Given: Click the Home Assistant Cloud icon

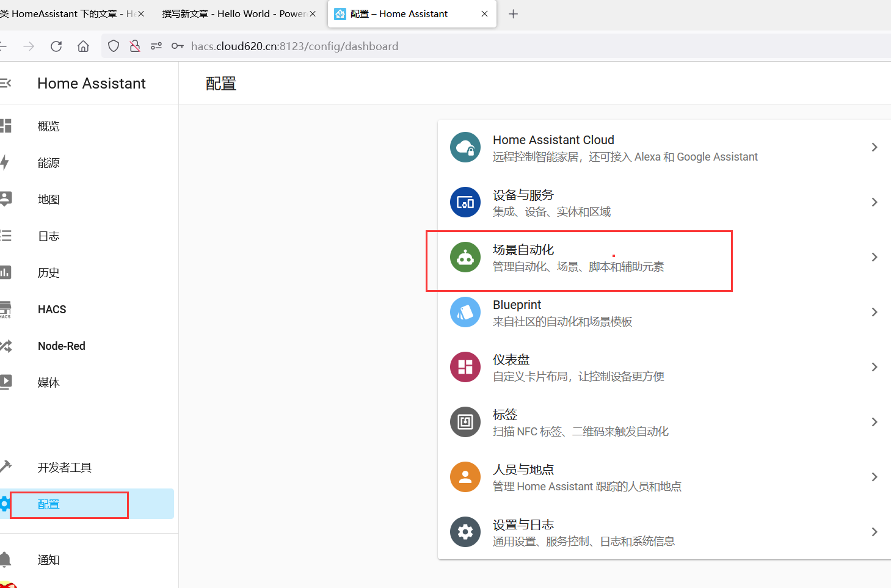Looking at the screenshot, I should (465, 147).
